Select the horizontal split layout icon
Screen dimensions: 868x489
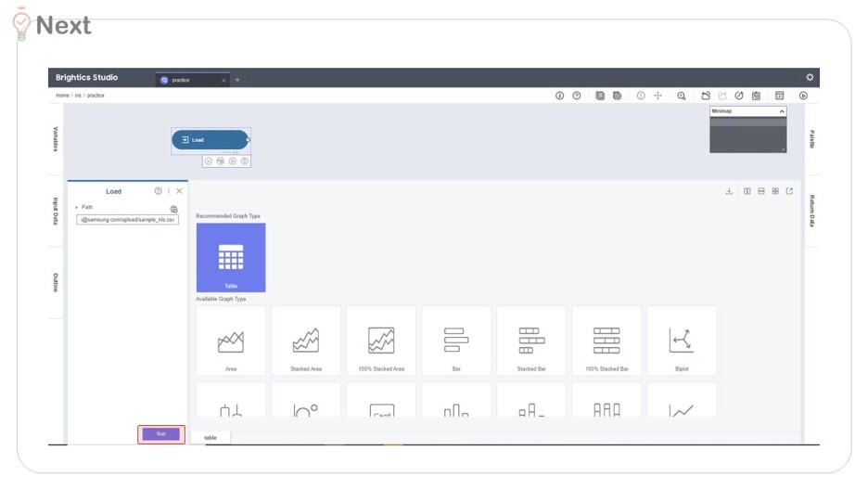click(761, 192)
